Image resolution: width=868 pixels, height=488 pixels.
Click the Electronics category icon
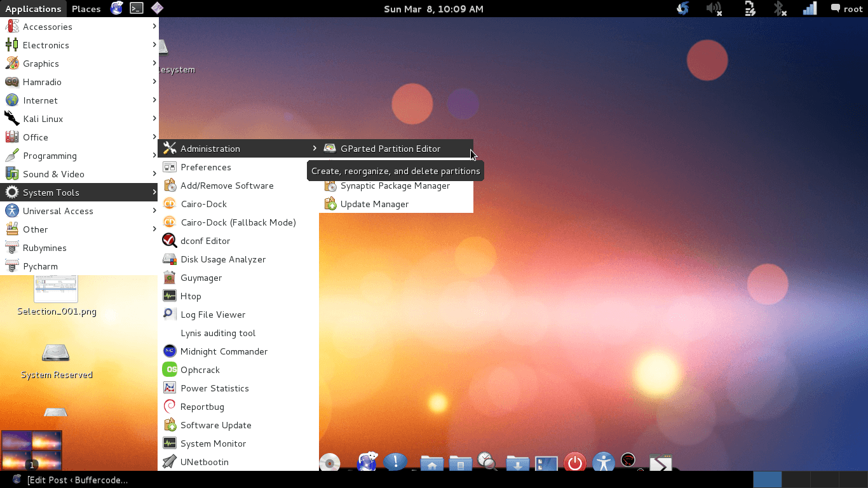click(12, 45)
